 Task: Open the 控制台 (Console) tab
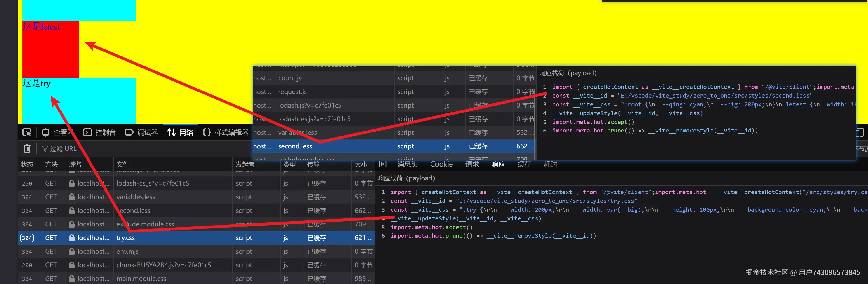click(x=100, y=132)
